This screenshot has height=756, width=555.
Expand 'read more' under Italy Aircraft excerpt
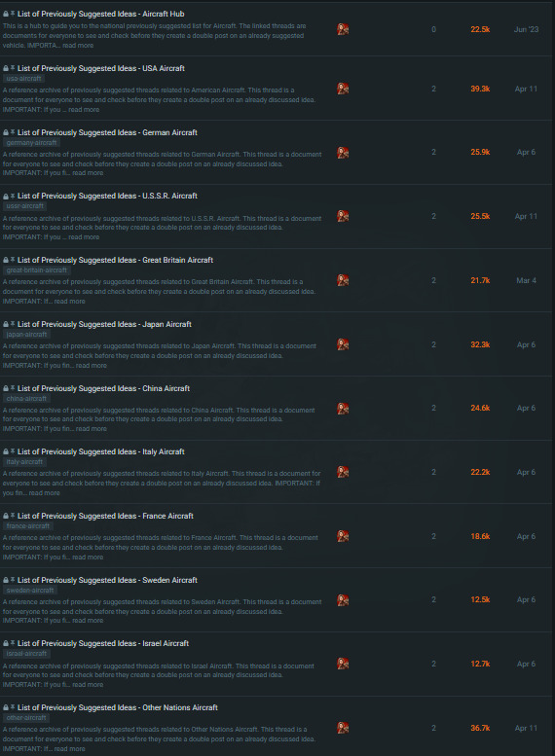(x=44, y=492)
